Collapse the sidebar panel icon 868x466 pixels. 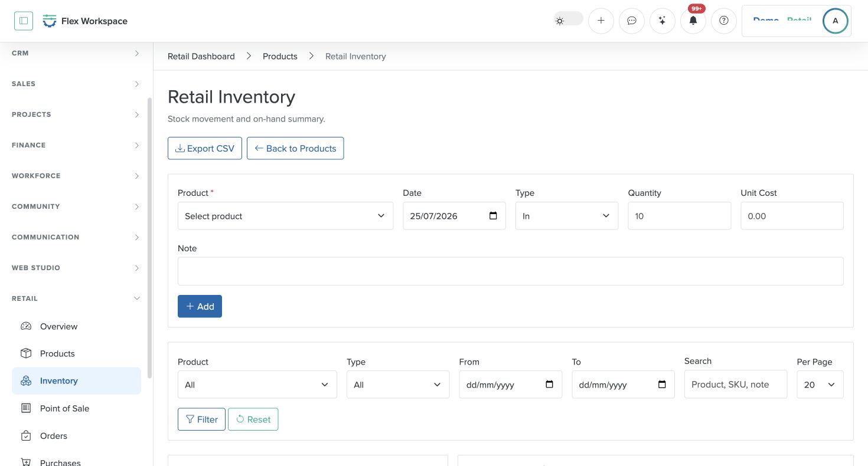24,21
